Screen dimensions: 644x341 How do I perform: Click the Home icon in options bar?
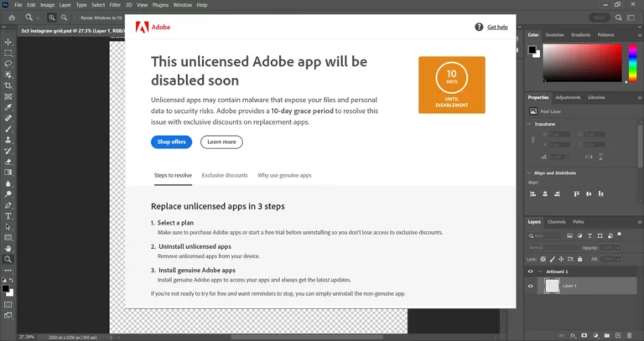click(11, 17)
